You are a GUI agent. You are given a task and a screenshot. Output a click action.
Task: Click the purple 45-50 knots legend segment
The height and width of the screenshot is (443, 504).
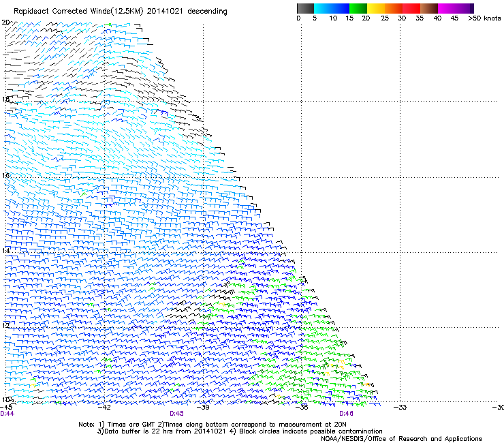pos(464,8)
